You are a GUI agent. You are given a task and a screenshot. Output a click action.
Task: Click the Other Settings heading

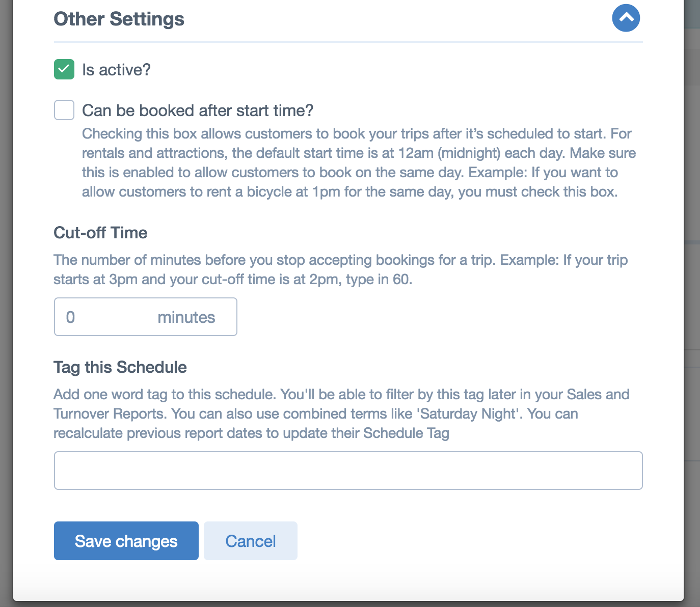119,19
